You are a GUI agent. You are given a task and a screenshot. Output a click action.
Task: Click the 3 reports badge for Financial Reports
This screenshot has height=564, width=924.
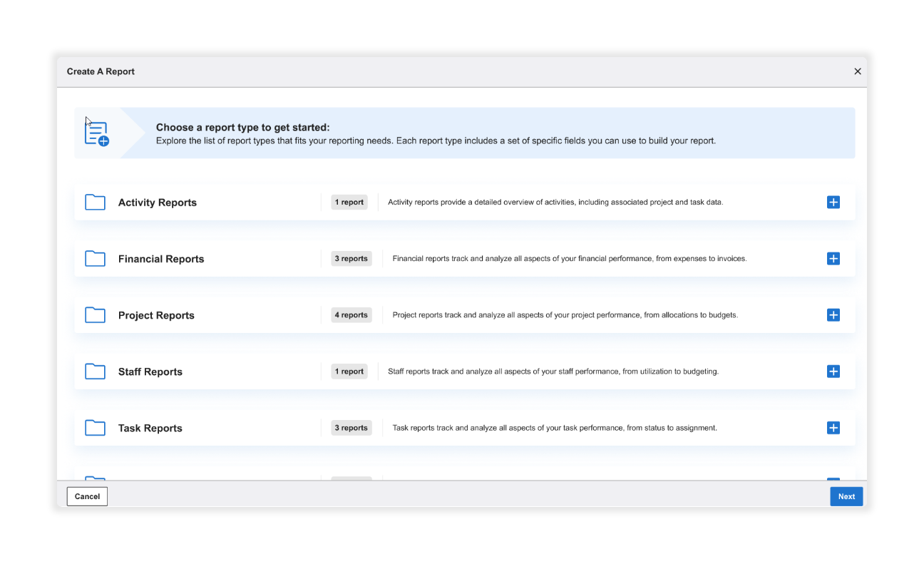point(351,259)
